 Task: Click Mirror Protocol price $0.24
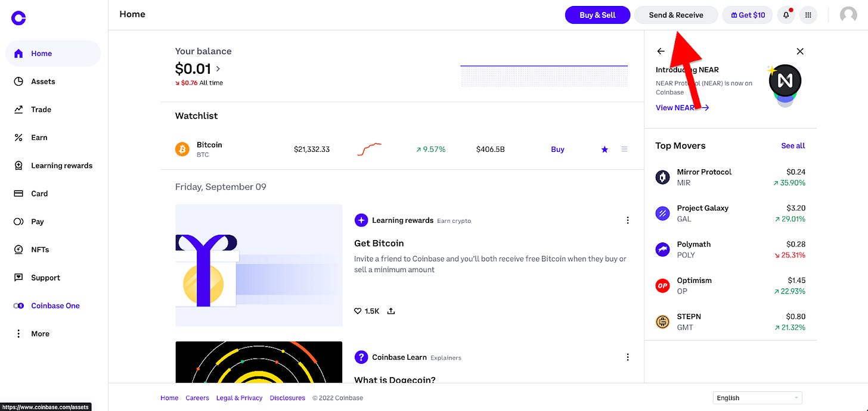[x=796, y=172]
